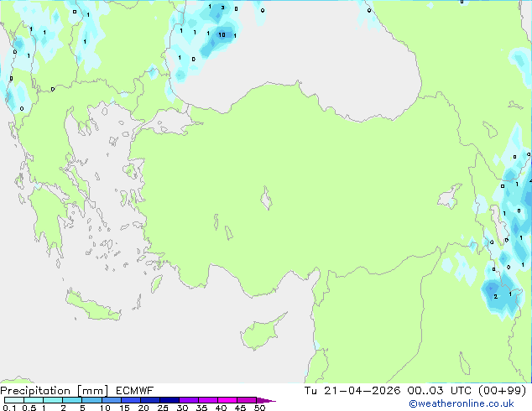The height and width of the screenshot is (411, 532).
Task: Click the island of Crete on map
Action: 91,307
